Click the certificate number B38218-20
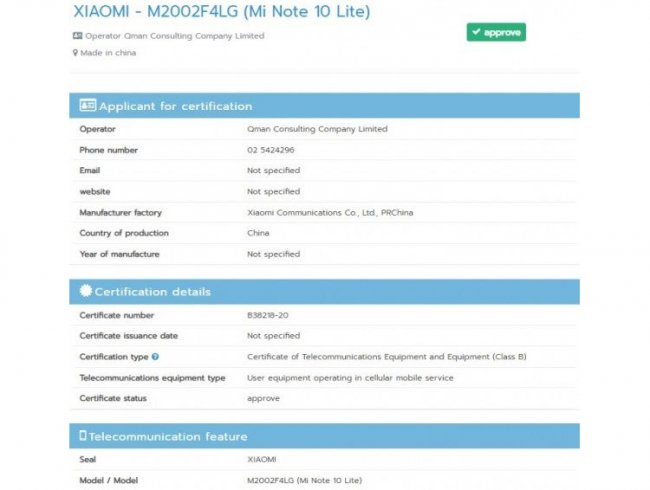This screenshot has width=650, height=490. [268, 315]
